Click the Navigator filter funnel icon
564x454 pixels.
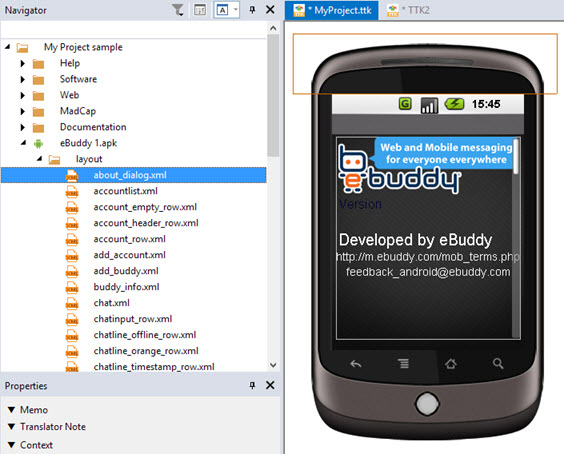point(178,10)
